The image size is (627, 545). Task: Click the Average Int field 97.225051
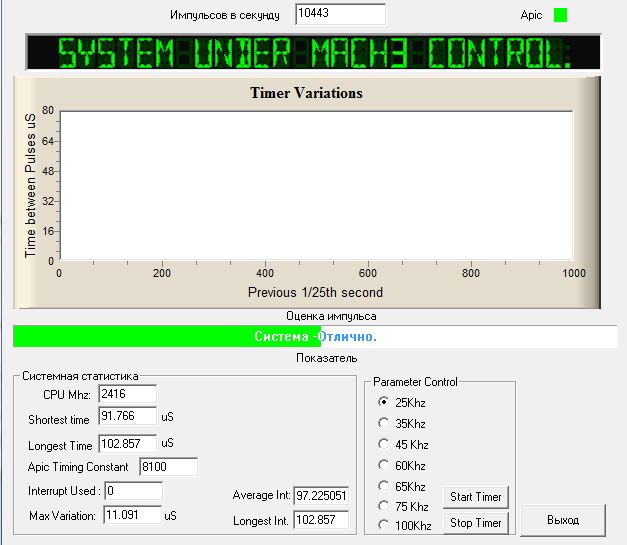[321, 496]
